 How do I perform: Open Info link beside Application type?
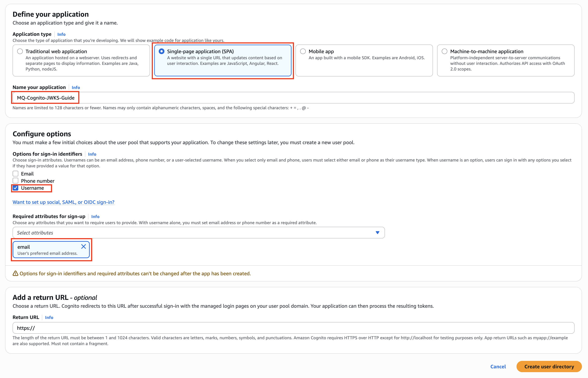tap(61, 34)
